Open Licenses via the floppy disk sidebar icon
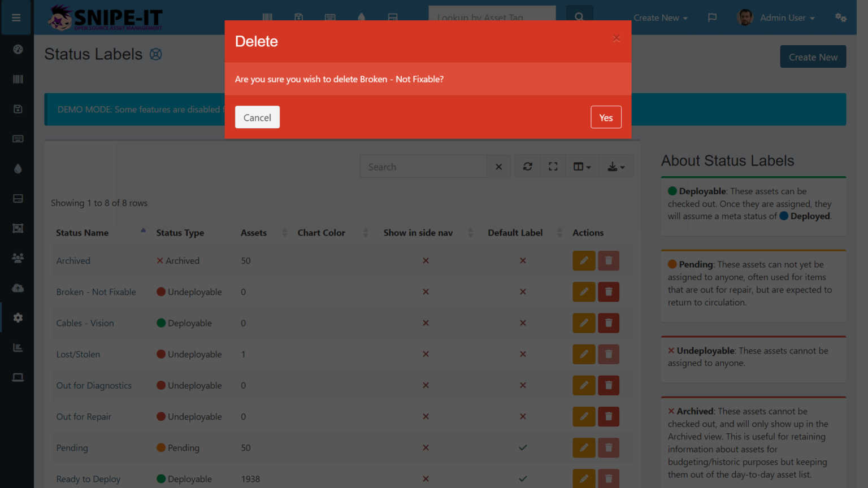868x488 pixels. (x=17, y=108)
